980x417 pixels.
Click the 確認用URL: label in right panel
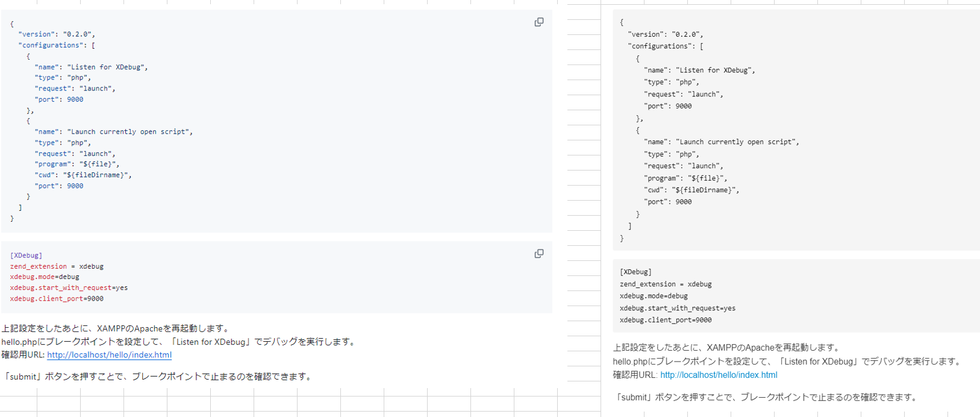tap(635, 375)
